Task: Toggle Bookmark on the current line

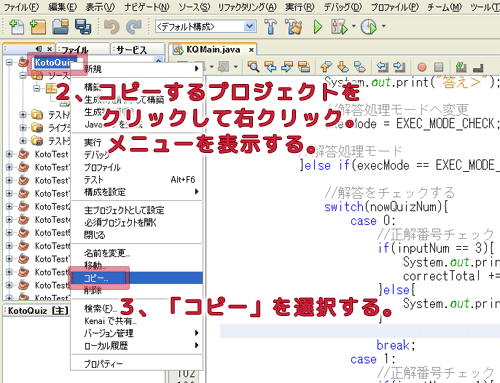Action: tap(359, 67)
